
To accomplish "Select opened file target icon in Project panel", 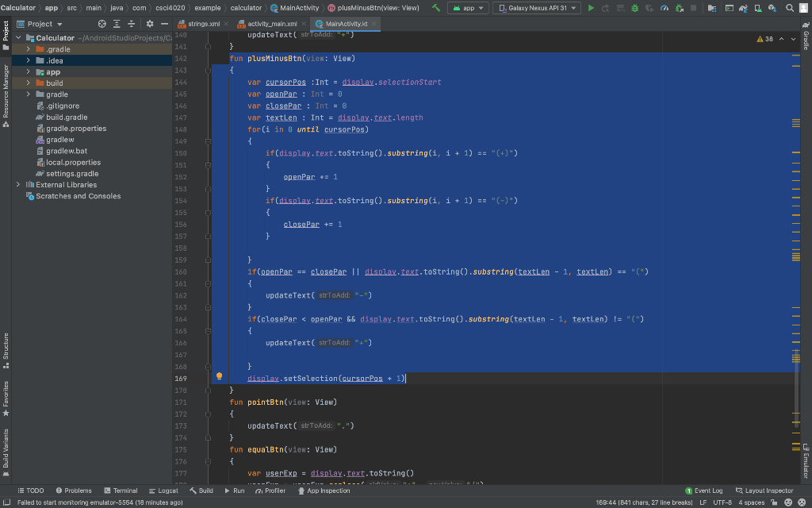I will (101, 24).
